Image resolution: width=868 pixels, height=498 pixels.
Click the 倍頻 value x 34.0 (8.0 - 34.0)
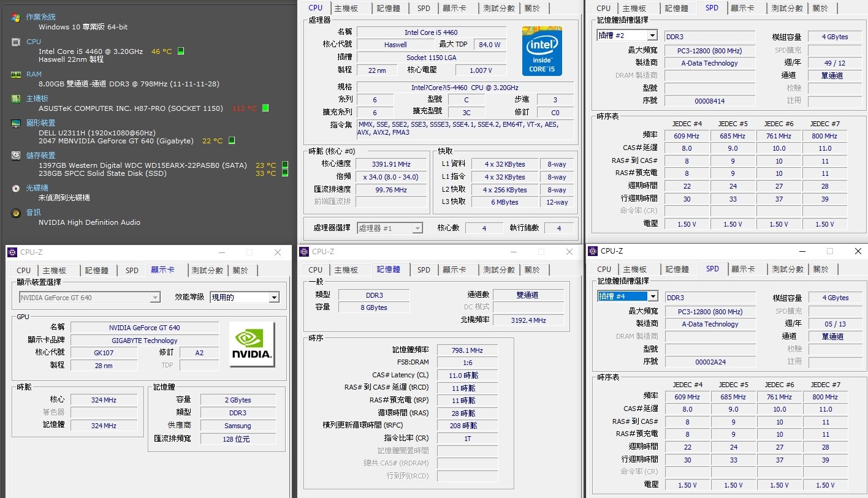coord(391,177)
